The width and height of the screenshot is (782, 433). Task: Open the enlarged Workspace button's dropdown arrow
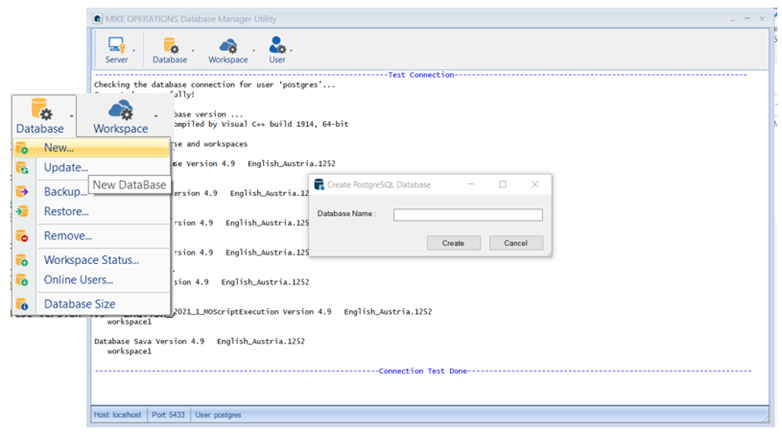[x=156, y=116]
